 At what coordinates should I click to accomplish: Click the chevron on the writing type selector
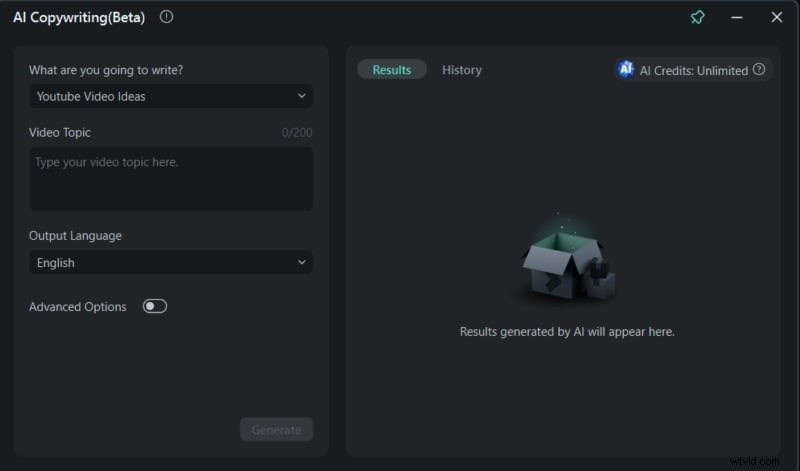pyautogui.click(x=302, y=96)
